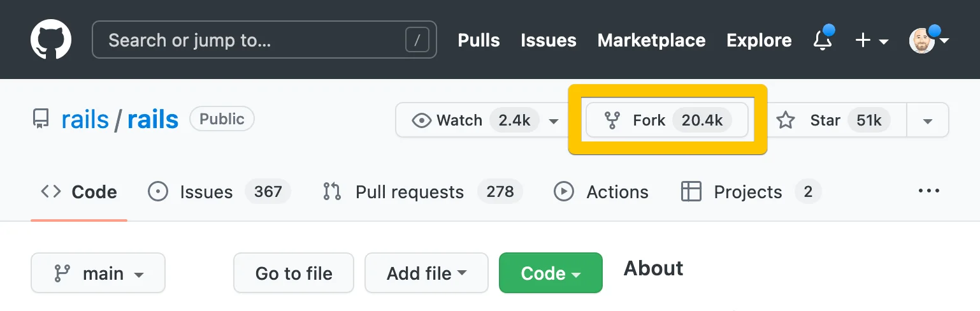Open the main branch selector
This screenshot has height=311, width=980.
(x=98, y=273)
